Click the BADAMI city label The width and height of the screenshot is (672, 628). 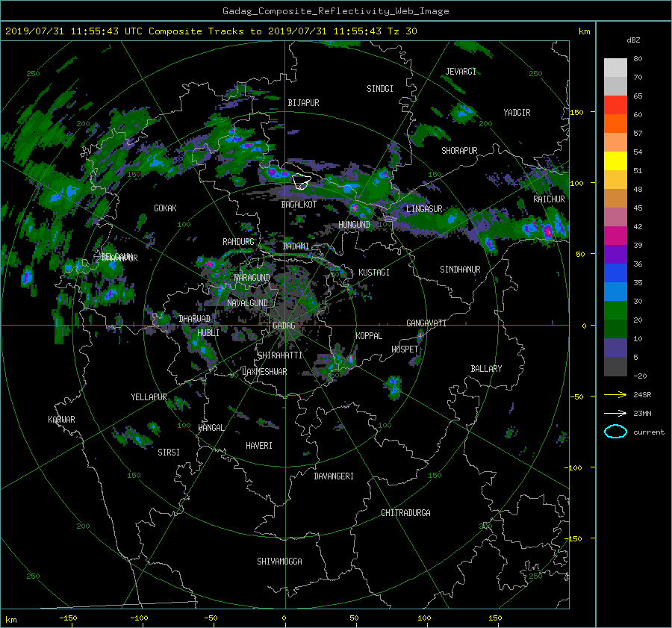(x=296, y=246)
